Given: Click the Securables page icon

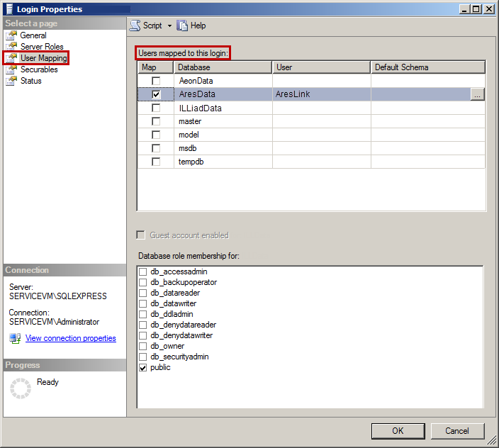Looking at the screenshot, I should (x=11, y=69).
